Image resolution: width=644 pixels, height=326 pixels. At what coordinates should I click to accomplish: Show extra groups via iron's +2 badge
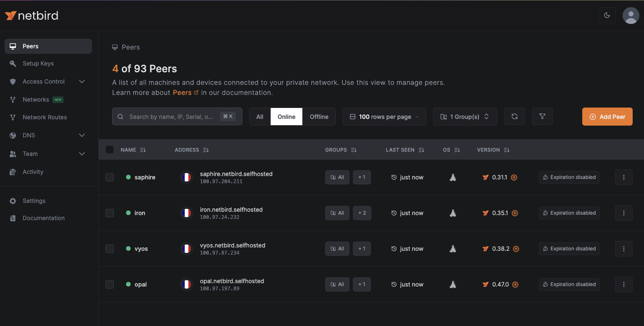pos(362,213)
